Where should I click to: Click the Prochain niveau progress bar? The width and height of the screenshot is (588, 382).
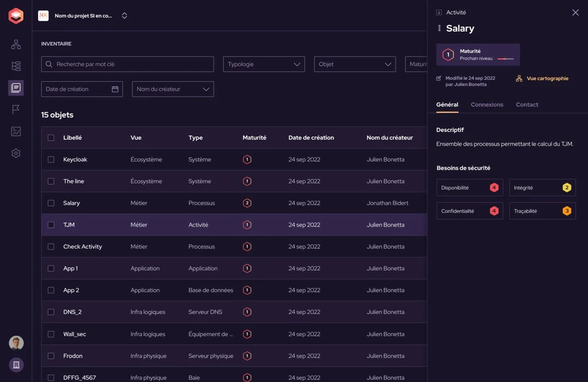click(506, 59)
